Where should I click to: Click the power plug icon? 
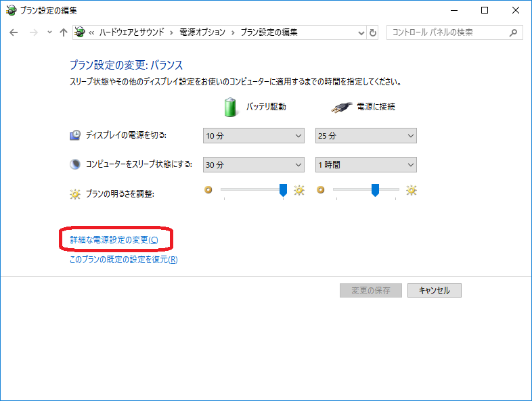341,108
